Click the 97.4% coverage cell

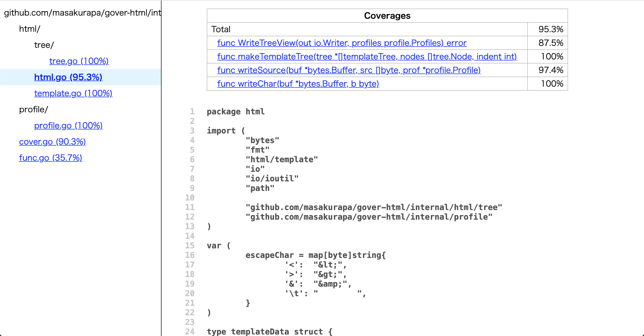(550, 70)
